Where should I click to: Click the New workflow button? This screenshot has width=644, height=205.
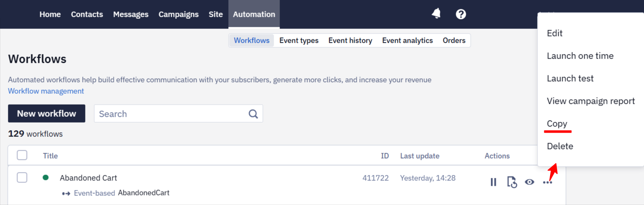(47, 113)
